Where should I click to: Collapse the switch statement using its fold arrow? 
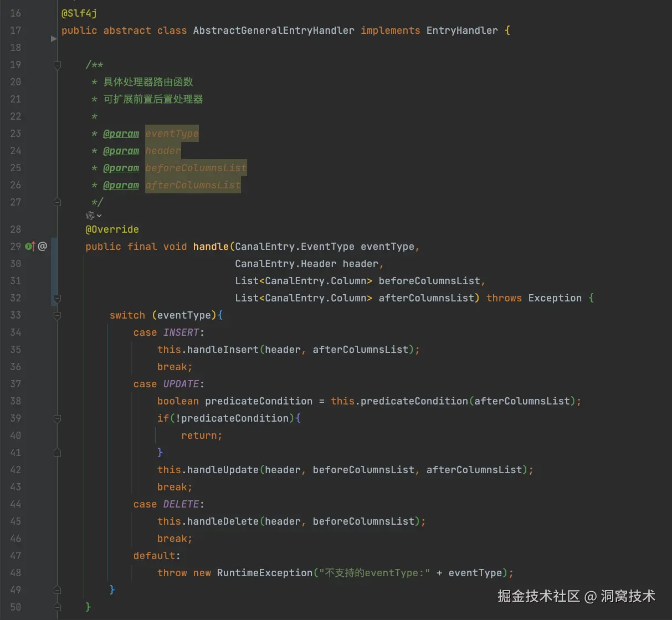pos(57,316)
